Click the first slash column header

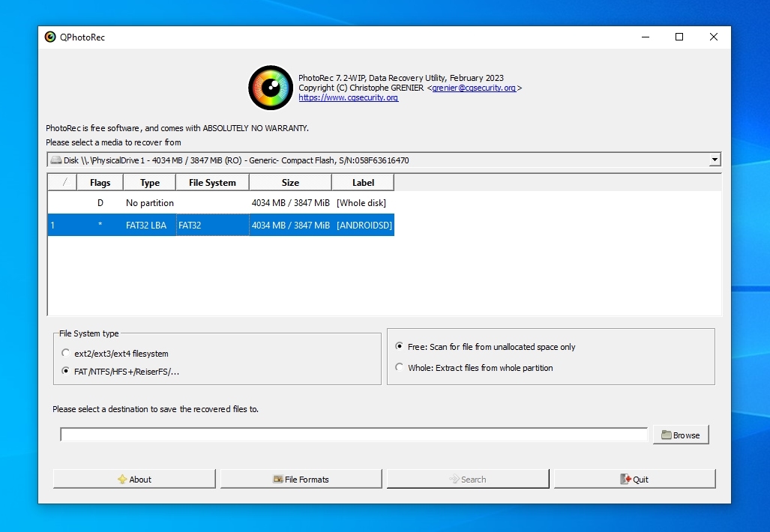click(x=62, y=183)
